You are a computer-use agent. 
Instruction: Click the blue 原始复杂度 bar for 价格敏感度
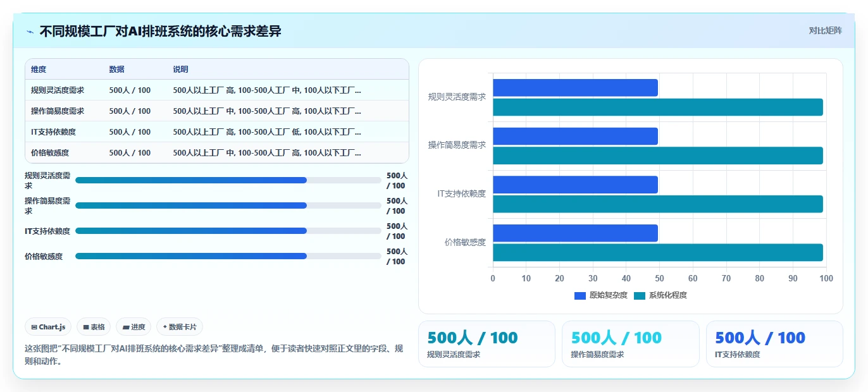(x=575, y=233)
